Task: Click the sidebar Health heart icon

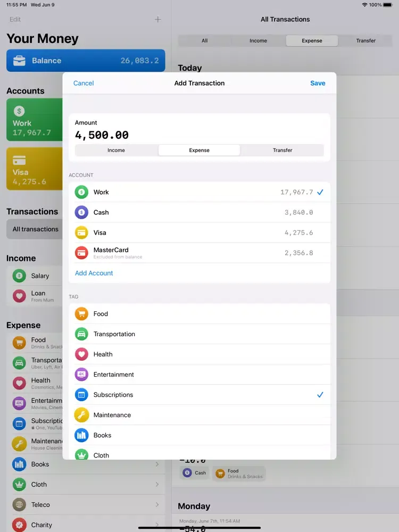Action: coord(19,383)
